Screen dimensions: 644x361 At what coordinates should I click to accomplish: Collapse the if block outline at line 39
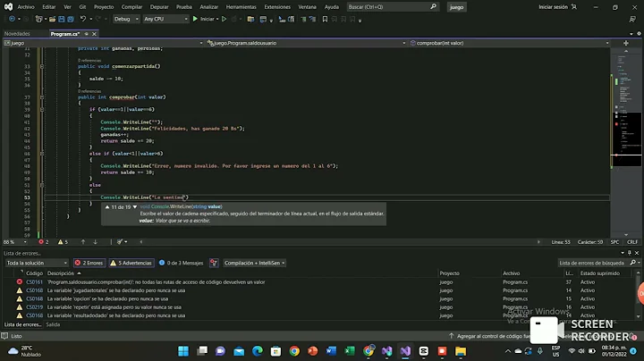(x=42, y=110)
